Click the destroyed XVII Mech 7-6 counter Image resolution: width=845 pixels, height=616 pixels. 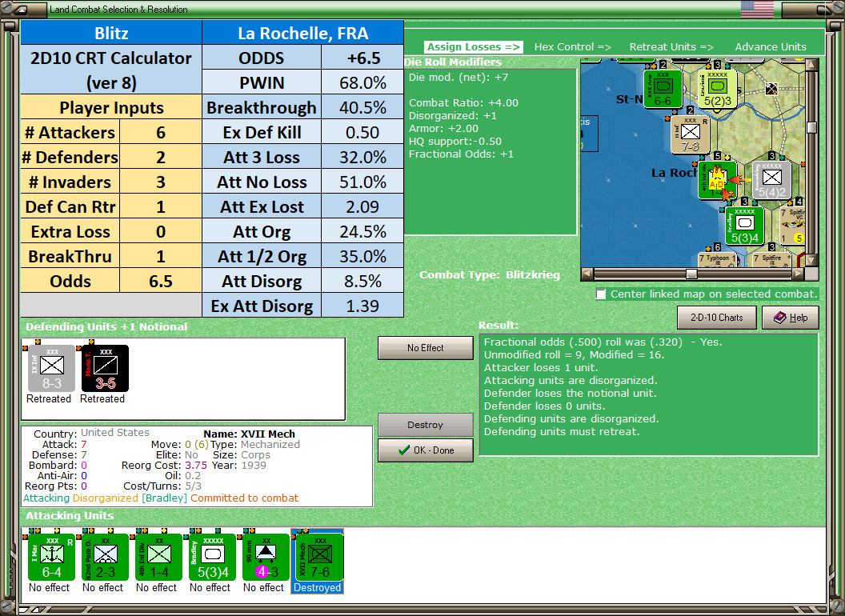coord(317,556)
